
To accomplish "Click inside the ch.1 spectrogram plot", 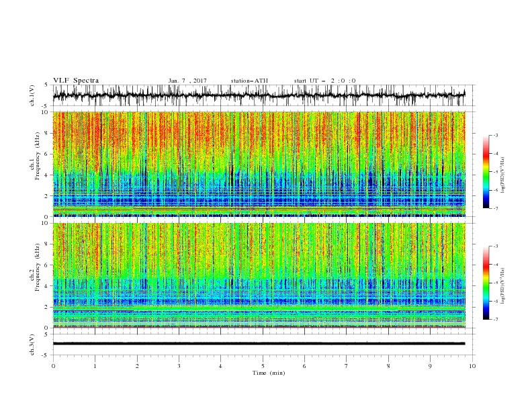I will click(x=259, y=164).
